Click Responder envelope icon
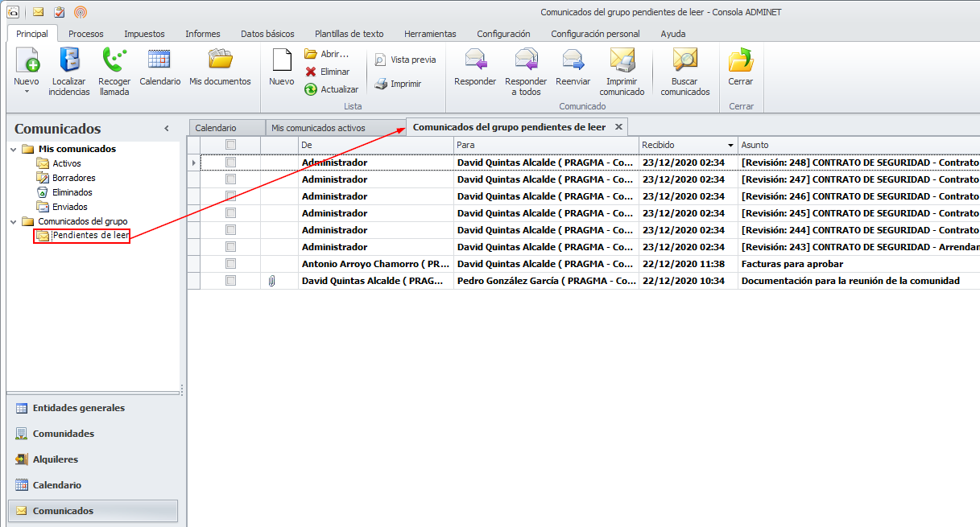The image size is (980, 527). pyautogui.click(x=475, y=67)
